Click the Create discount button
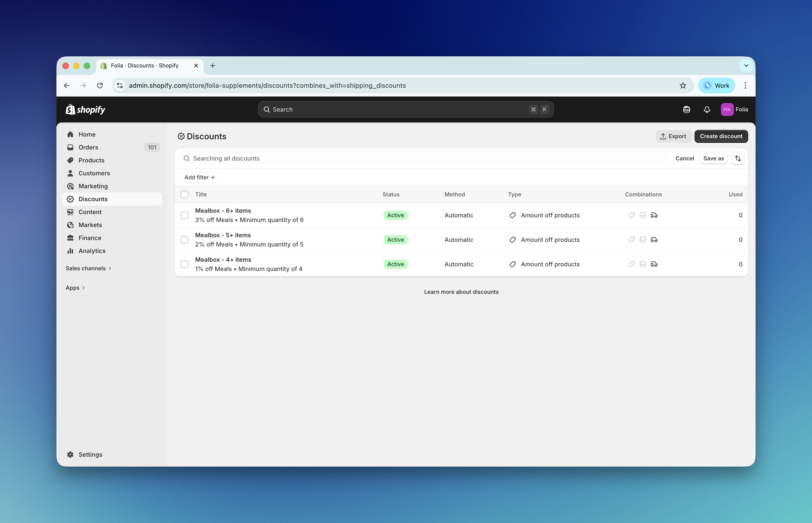The height and width of the screenshot is (523, 812). (x=721, y=136)
